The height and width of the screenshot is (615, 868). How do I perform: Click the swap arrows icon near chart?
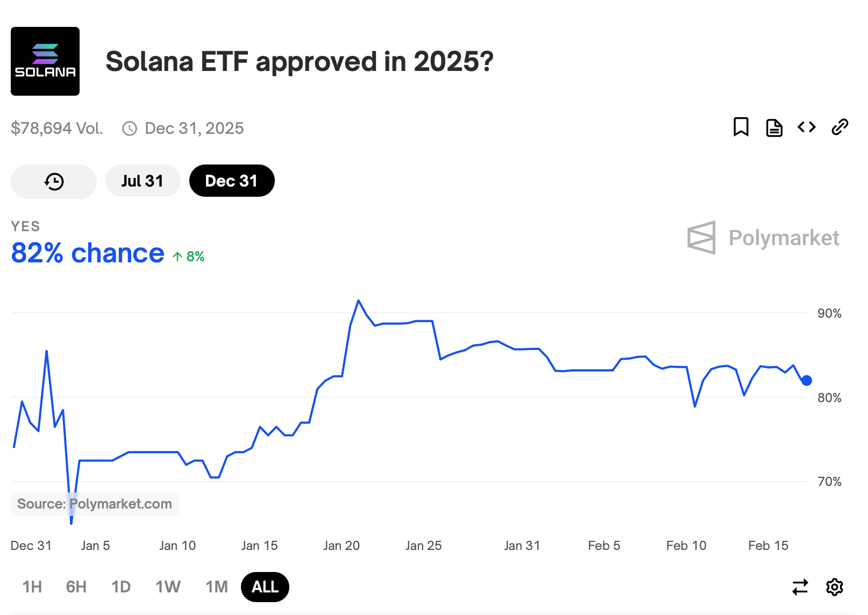pyautogui.click(x=800, y=587)
